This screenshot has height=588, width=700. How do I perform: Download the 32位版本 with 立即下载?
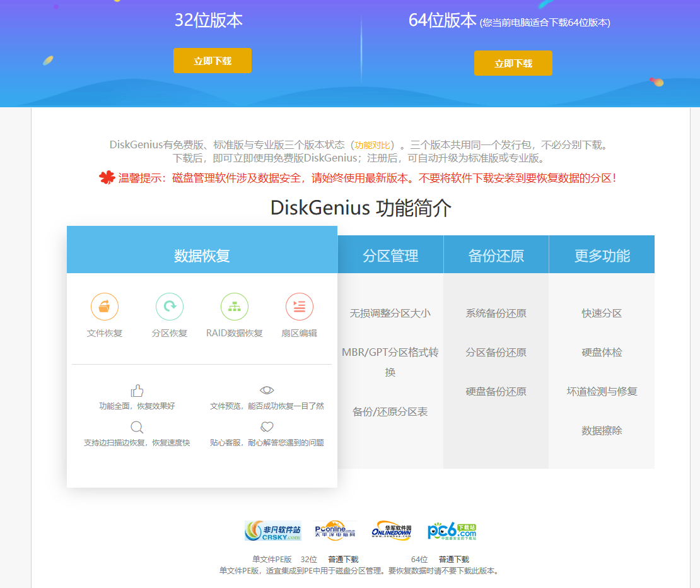213,61
